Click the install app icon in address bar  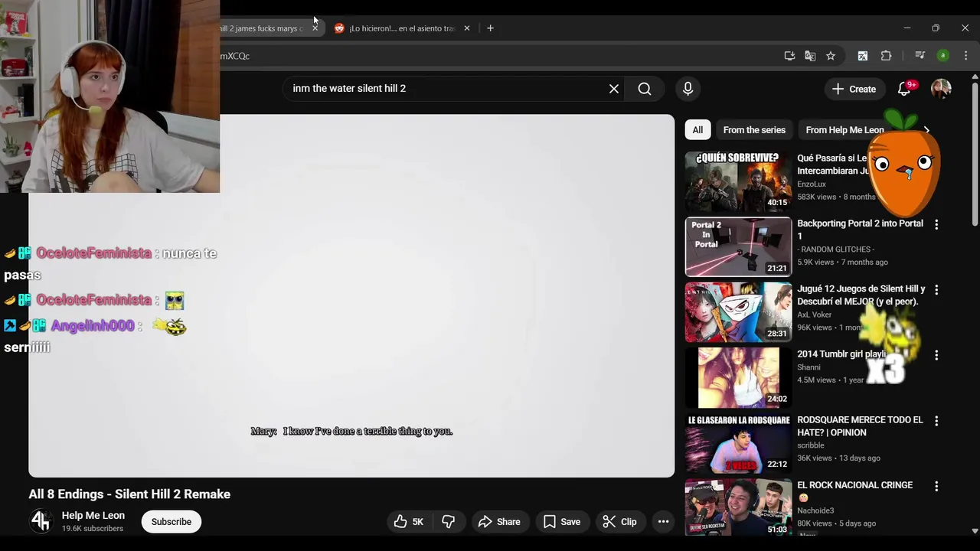pyautogui.click(x=789, y=56)
